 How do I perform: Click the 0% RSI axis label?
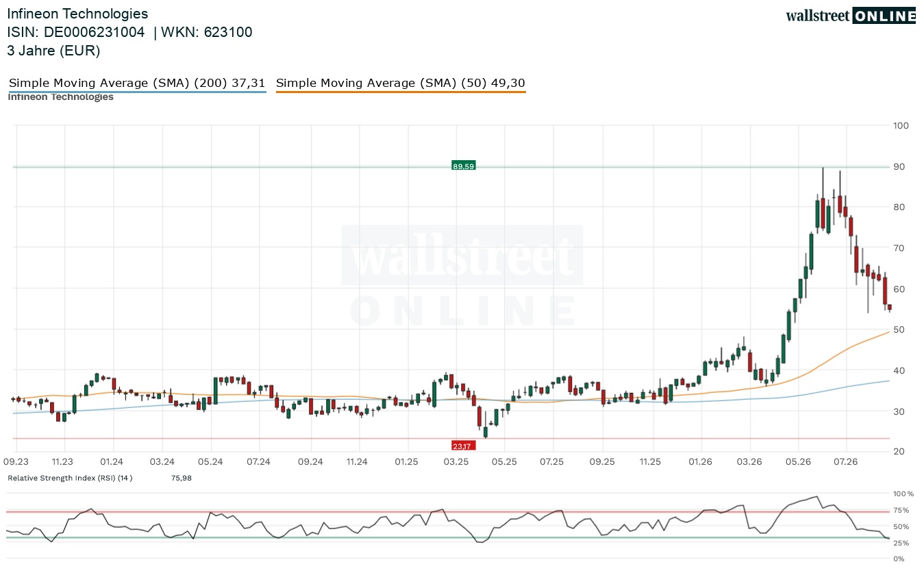(899, 559)
